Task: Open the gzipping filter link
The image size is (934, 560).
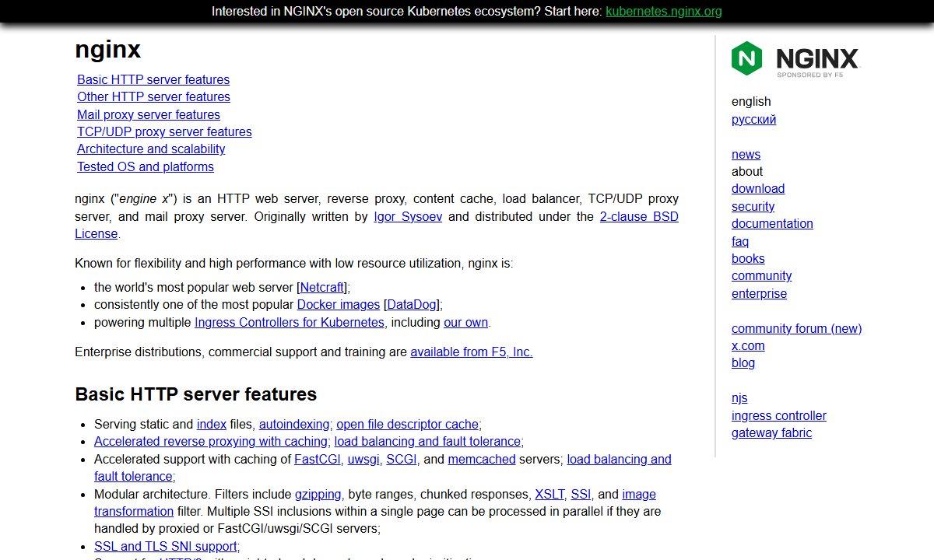Action: 318,494
